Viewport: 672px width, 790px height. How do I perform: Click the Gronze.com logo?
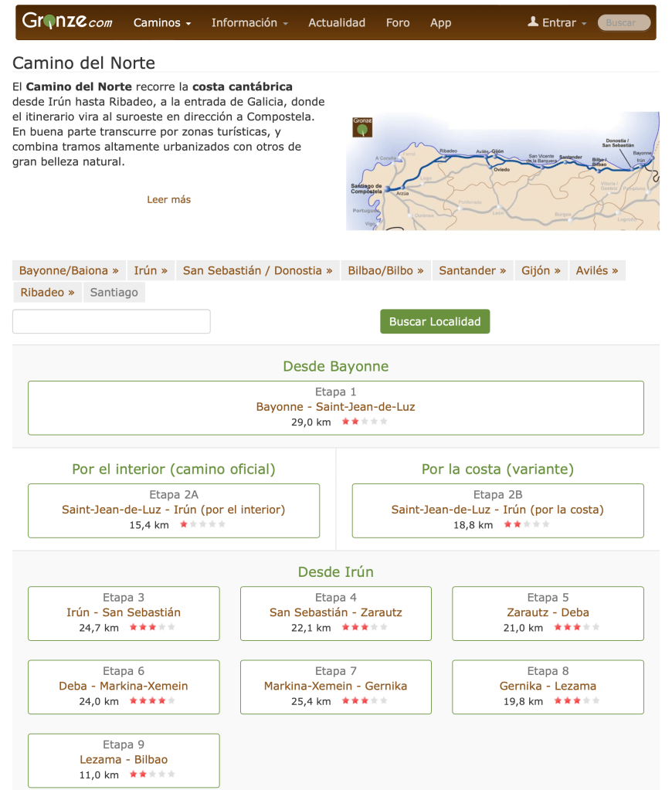pos(67,22)
